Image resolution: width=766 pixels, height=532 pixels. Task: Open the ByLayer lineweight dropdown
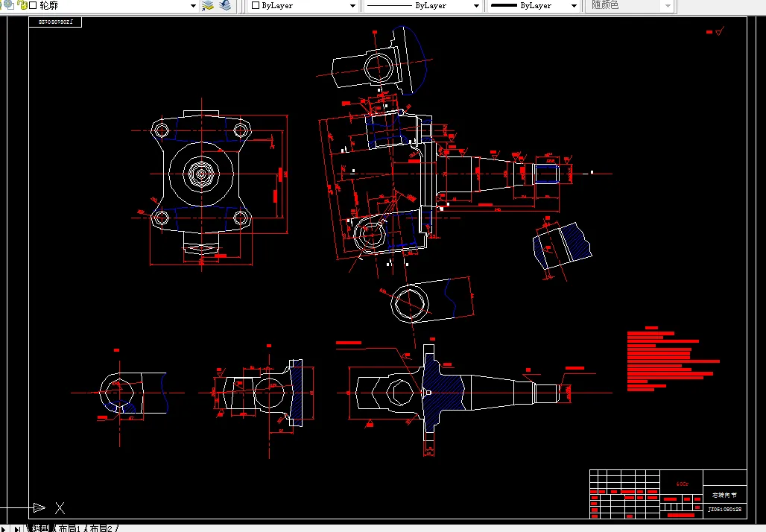pyautogui.click(x=574, y=6)
